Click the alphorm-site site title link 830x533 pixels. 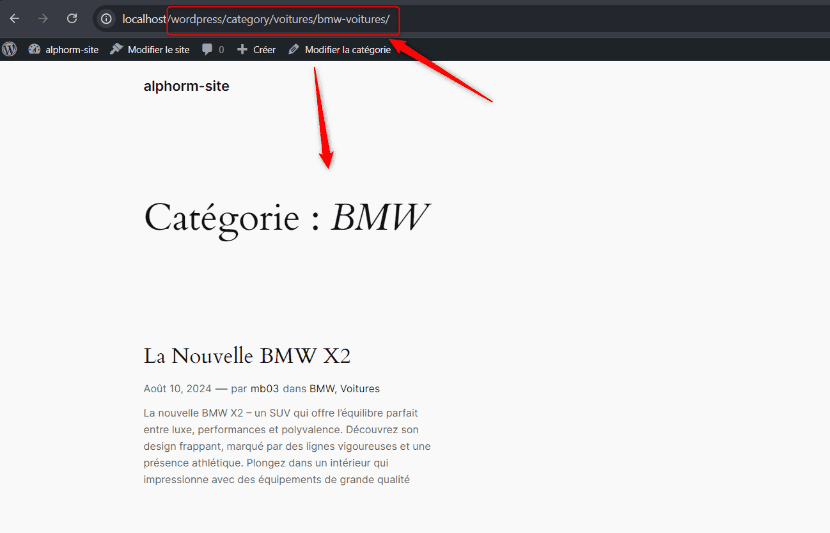(x=186, y=86)
